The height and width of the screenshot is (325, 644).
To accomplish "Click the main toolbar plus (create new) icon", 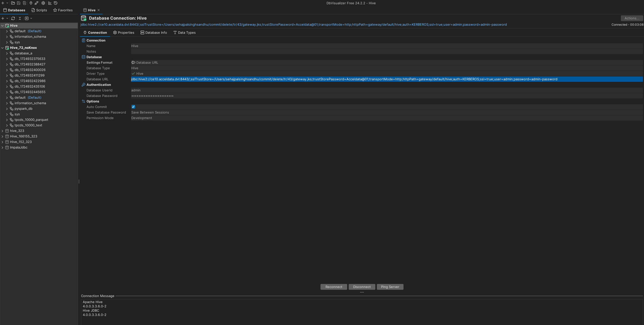I will (3, 3).
